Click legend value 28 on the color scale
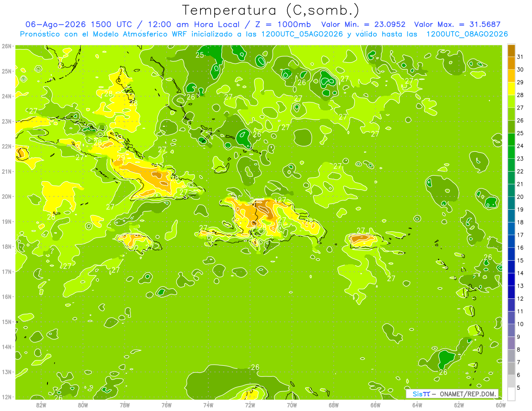This screenshot has height=411, width=532. 520,95
